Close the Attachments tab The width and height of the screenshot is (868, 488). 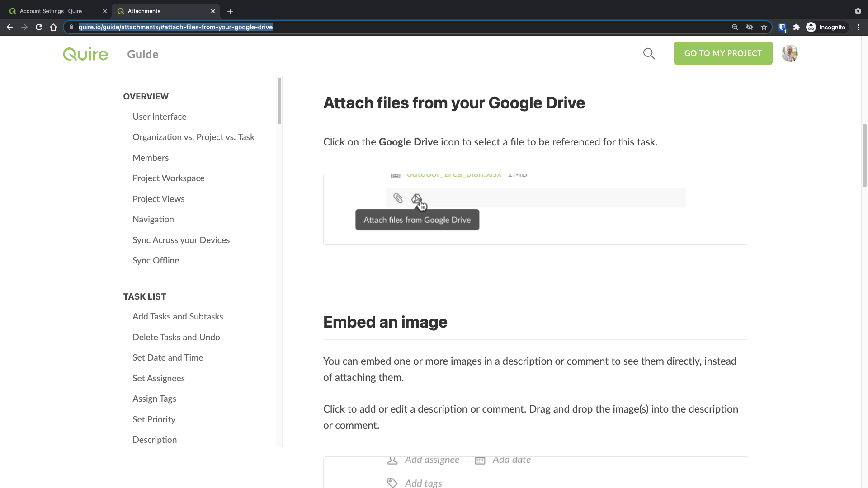(x=213, y=11)
